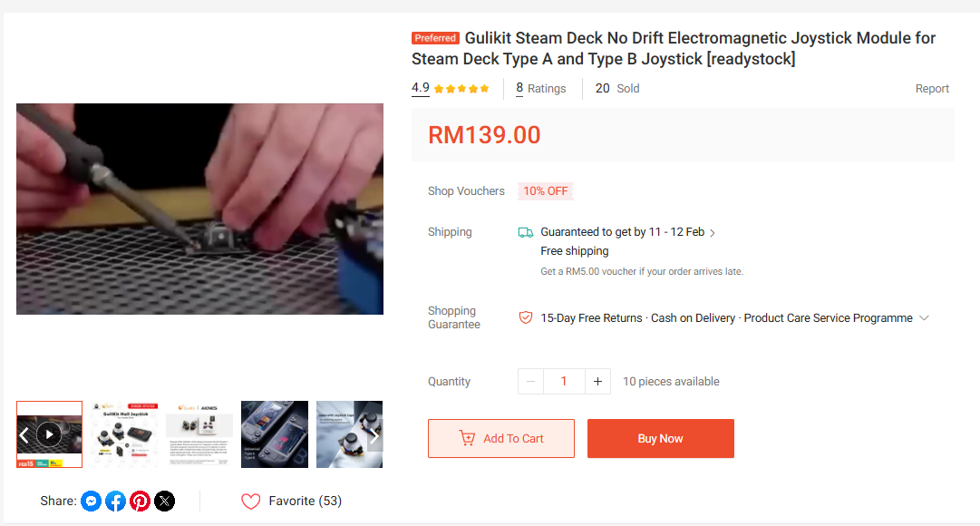Click the quantity input field
This screenshot has width=980, height=526.
564,382
